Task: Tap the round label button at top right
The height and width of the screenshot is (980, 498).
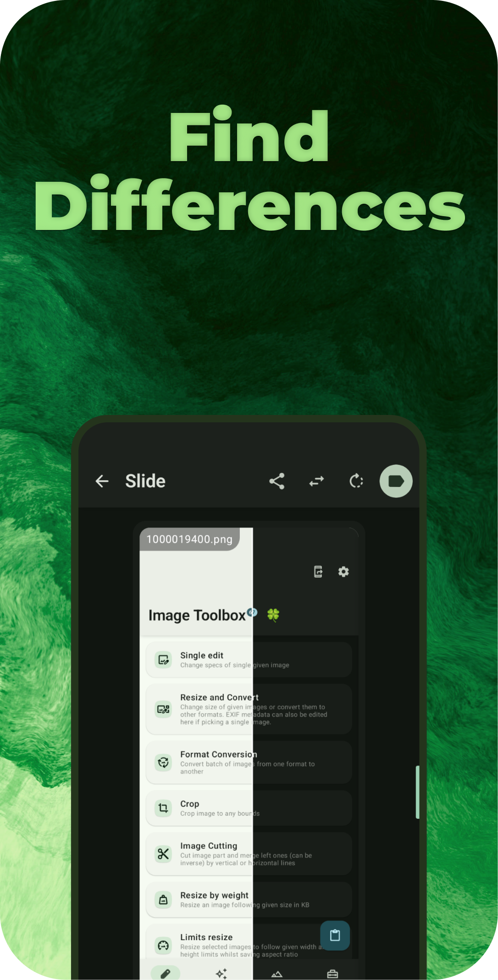Action: 396,481
